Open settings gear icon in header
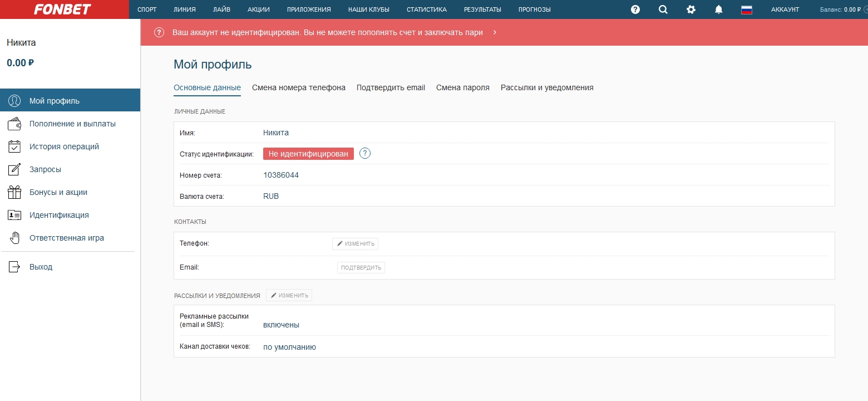Image resolution: width=868 pixels, height=401 pixels. click(x=691, y=9)
